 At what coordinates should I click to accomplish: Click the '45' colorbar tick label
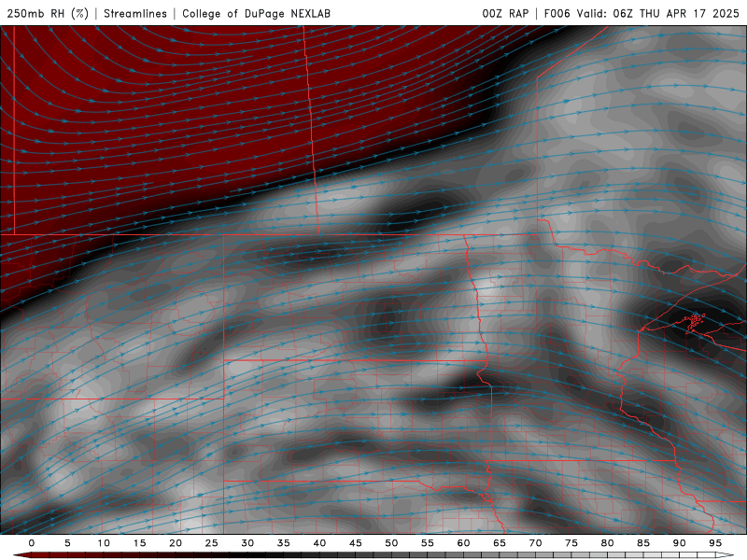point(356,543)
